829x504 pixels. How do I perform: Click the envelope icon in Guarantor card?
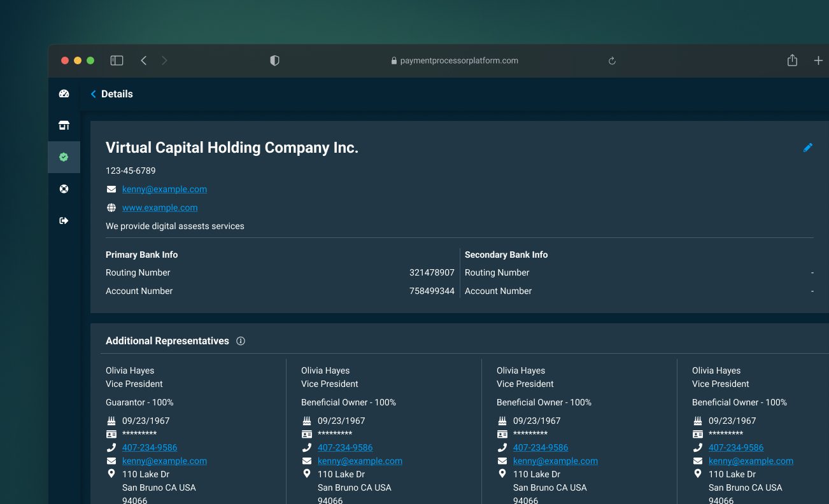pyautogui.click(x=111, y=461)
